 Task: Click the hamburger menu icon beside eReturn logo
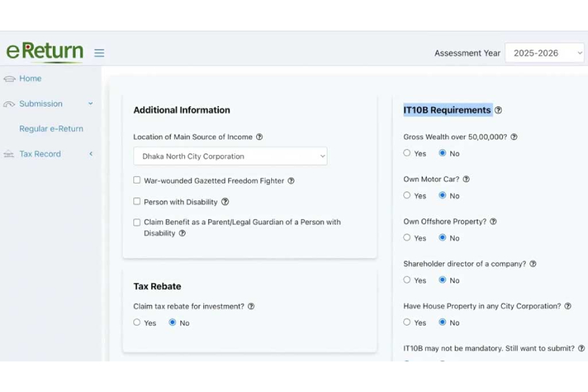(x=99, y=53)
